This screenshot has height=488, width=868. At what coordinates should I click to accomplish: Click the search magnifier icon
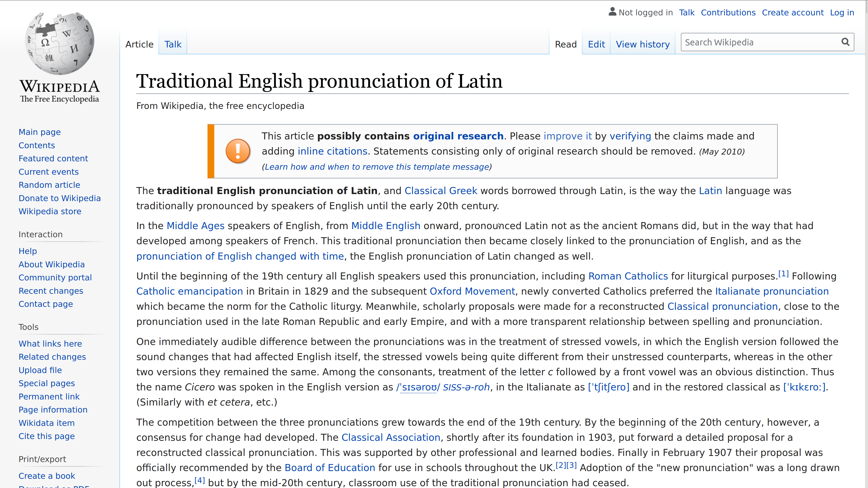(x=845, y=42)
